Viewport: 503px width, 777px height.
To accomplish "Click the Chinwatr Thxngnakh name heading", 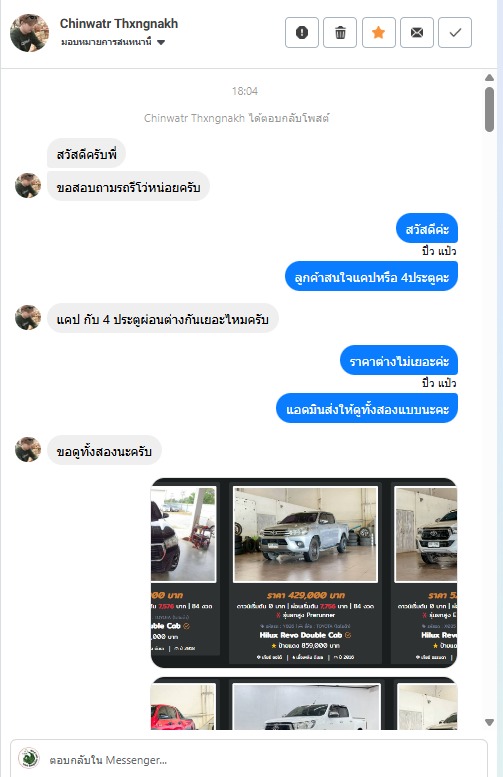I will (118, 23).
